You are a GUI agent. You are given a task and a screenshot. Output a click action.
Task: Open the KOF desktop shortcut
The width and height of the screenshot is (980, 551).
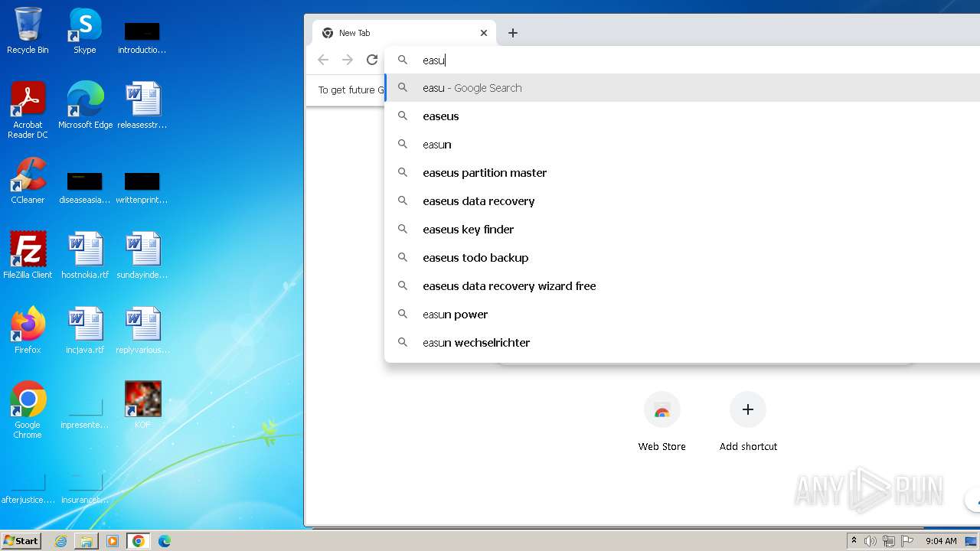point(142,405)
